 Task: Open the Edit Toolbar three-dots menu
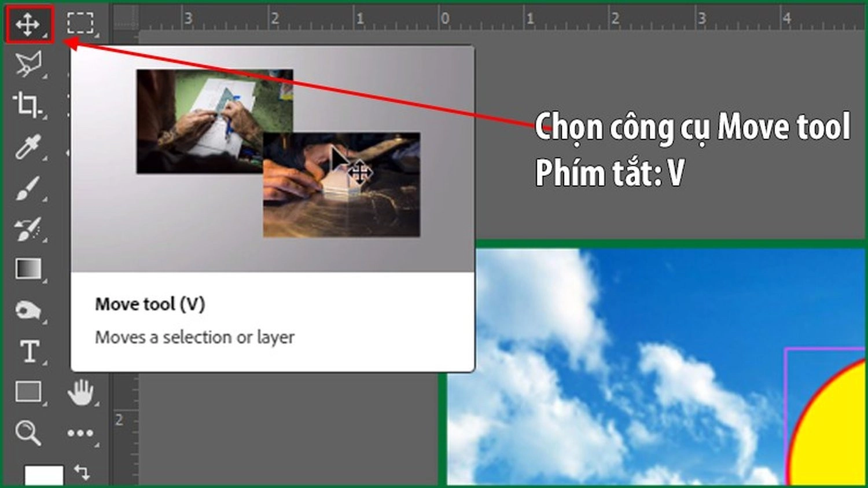click(x=80, y=433)
